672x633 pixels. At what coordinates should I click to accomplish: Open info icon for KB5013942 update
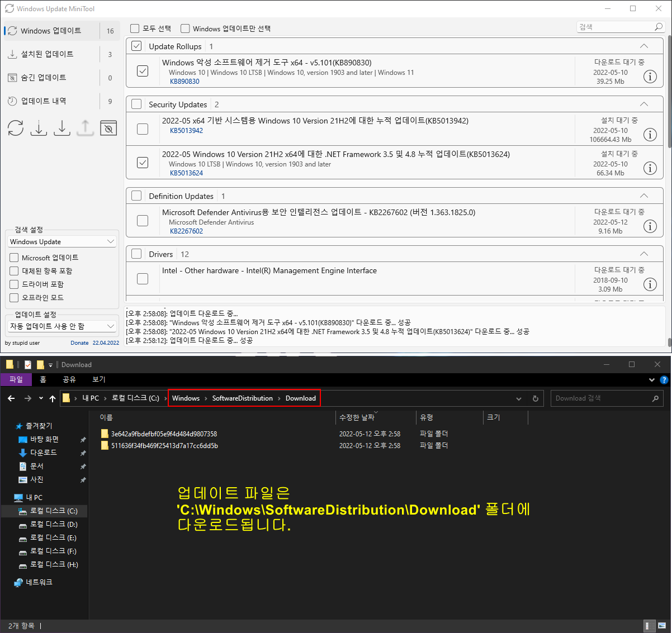(650, 135)
